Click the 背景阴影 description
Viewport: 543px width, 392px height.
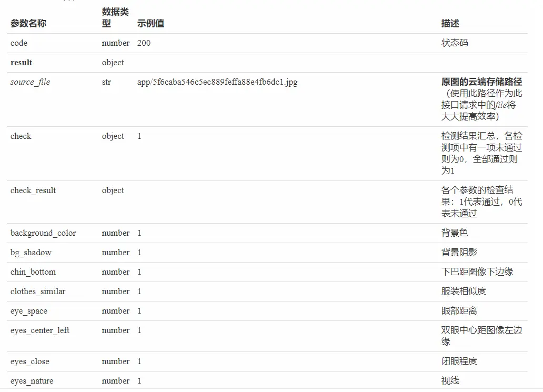(x=459, y=252)
